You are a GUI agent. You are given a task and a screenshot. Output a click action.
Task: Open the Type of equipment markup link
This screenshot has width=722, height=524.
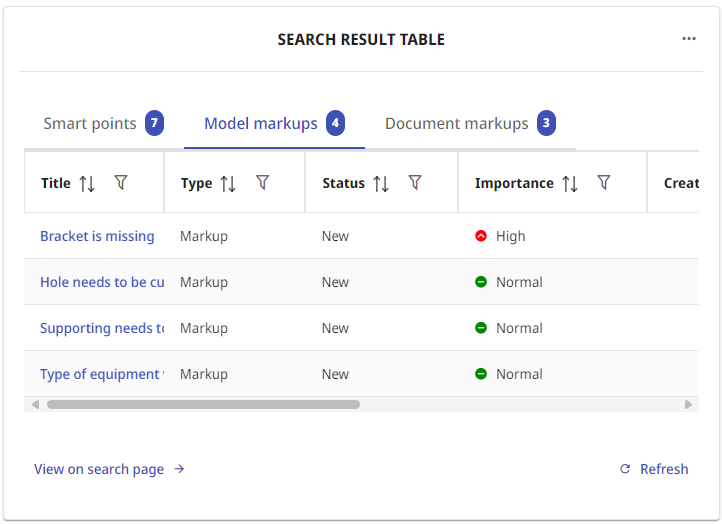tap(102, 374)
